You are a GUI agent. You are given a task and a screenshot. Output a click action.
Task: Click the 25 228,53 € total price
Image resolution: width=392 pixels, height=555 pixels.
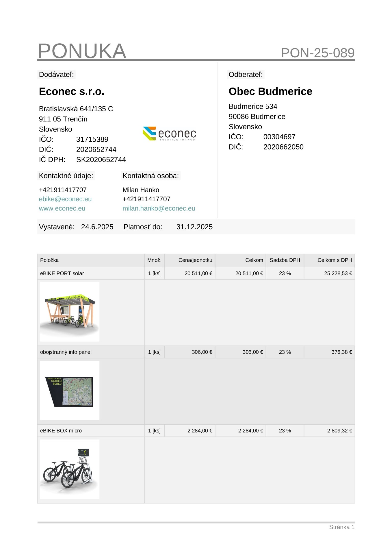point(338,273)
